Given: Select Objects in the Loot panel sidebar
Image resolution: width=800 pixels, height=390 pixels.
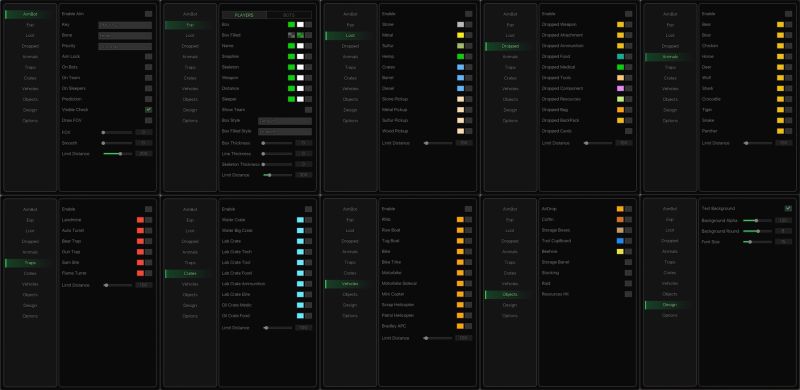Looking at the screenshot, I should coord(351,100).
